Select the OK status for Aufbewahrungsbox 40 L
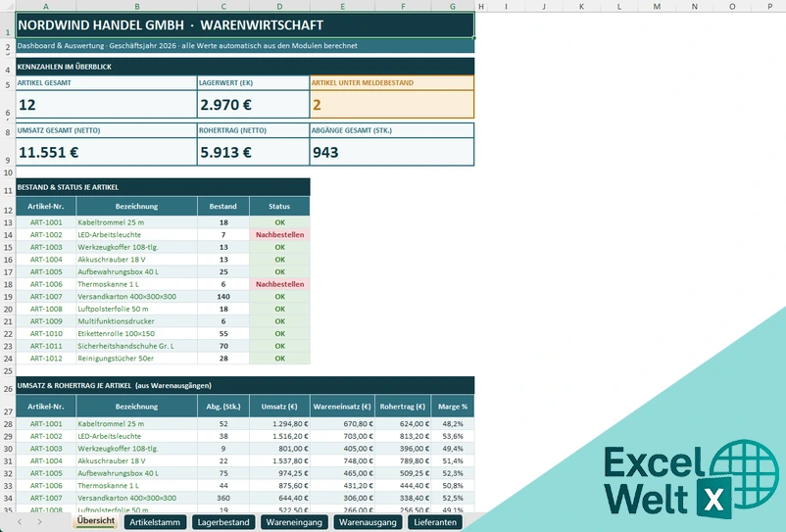The width and height of the screenshot is (786, 532). (279, 272)
